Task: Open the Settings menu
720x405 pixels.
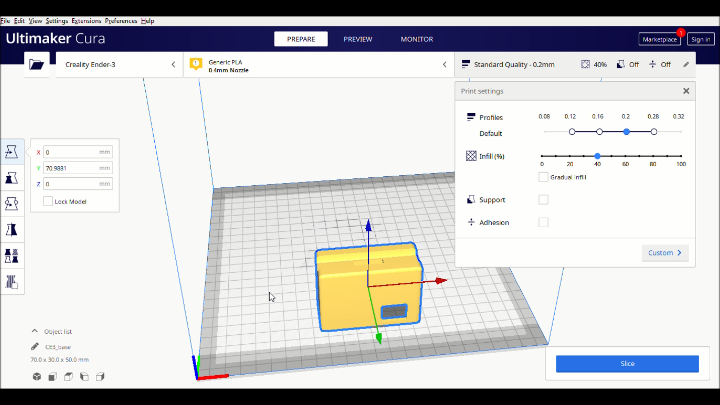Action: pos(57,21)
